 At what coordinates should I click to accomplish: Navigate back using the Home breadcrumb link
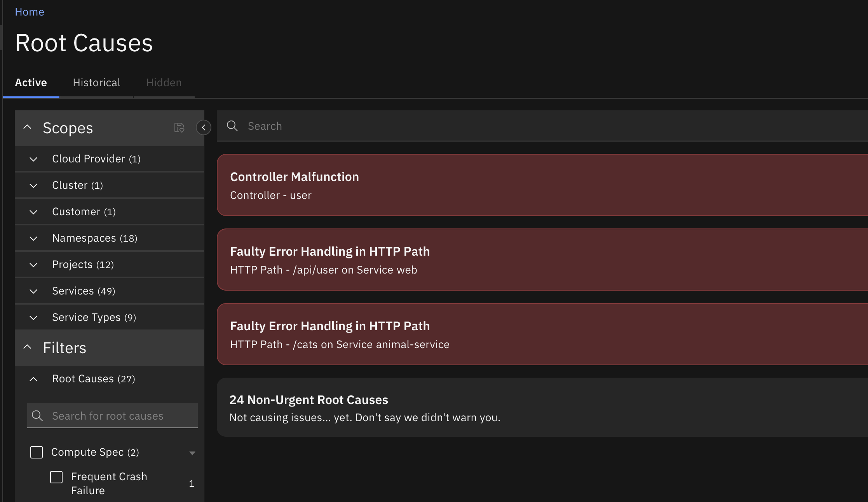coord(29,12)
